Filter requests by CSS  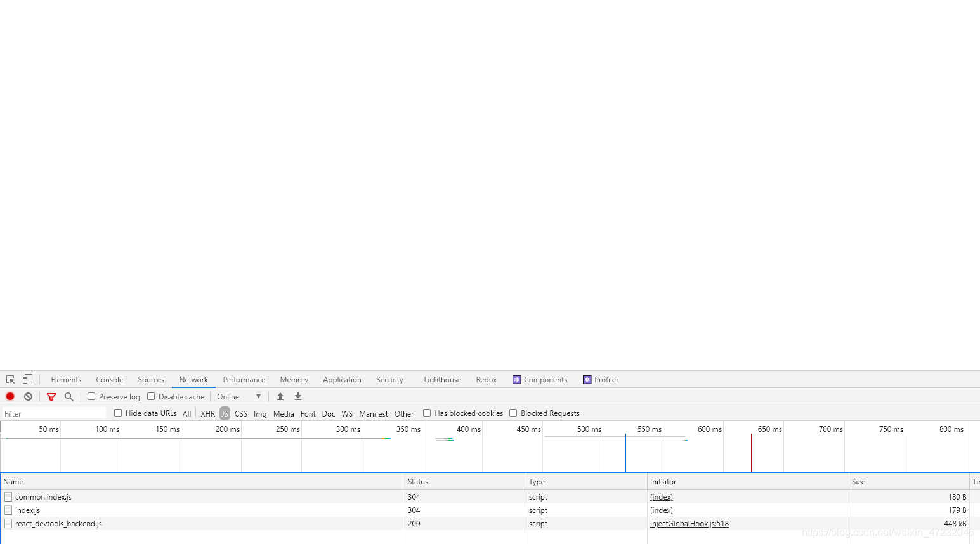coord(241,413)
